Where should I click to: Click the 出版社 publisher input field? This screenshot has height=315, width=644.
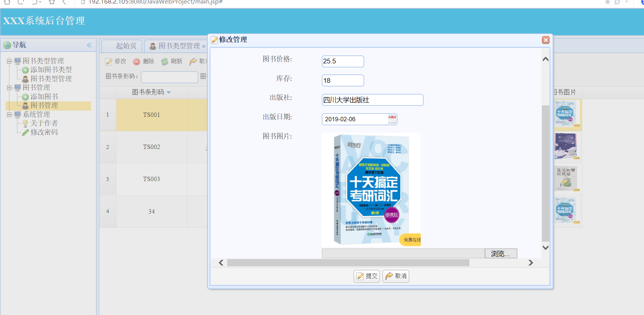[x=372, y=100]
